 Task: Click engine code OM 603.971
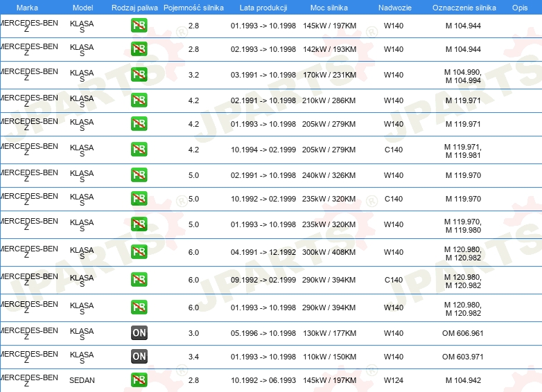[463, 357]
